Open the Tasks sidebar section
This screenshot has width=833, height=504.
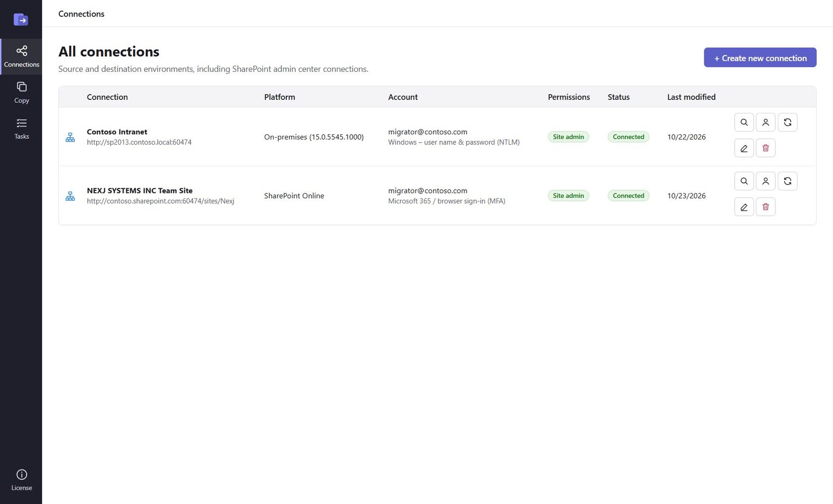21,128
